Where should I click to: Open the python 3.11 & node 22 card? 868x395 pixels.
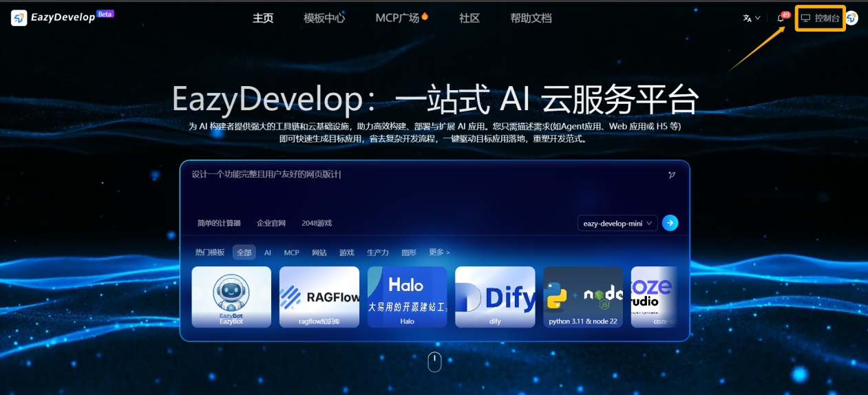583,297
